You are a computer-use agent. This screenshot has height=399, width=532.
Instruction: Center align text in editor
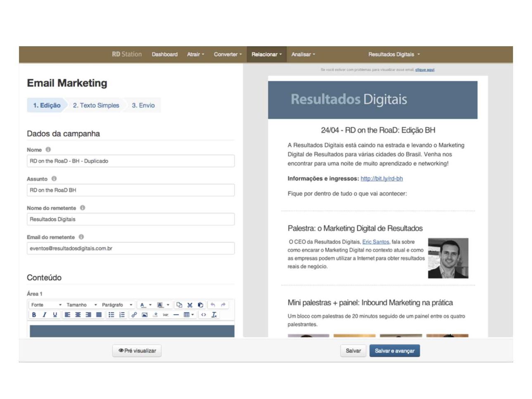(x=78, y=315)
